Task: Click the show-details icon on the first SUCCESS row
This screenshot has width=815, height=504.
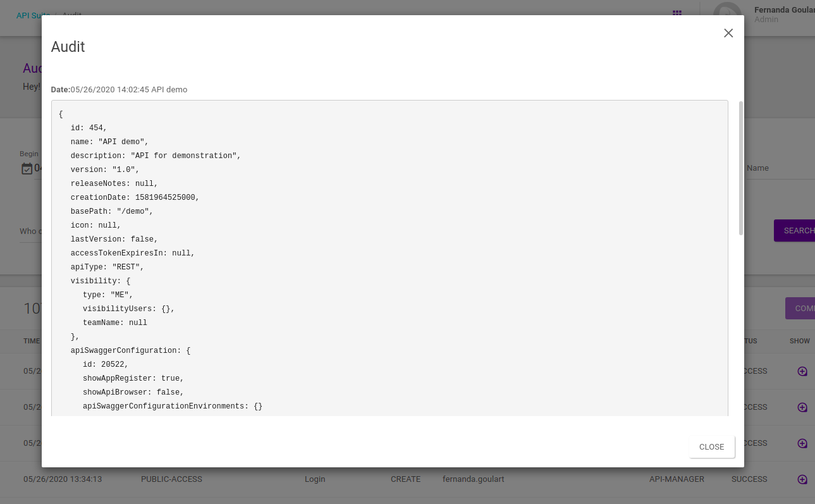Action: coord(802,371)
